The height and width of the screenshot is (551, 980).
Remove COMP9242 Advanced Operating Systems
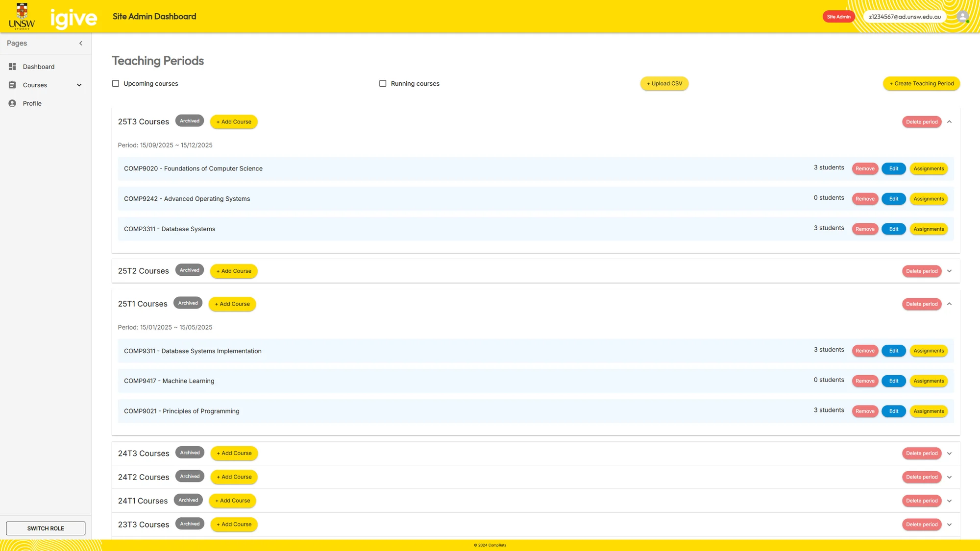click(865, 199)
